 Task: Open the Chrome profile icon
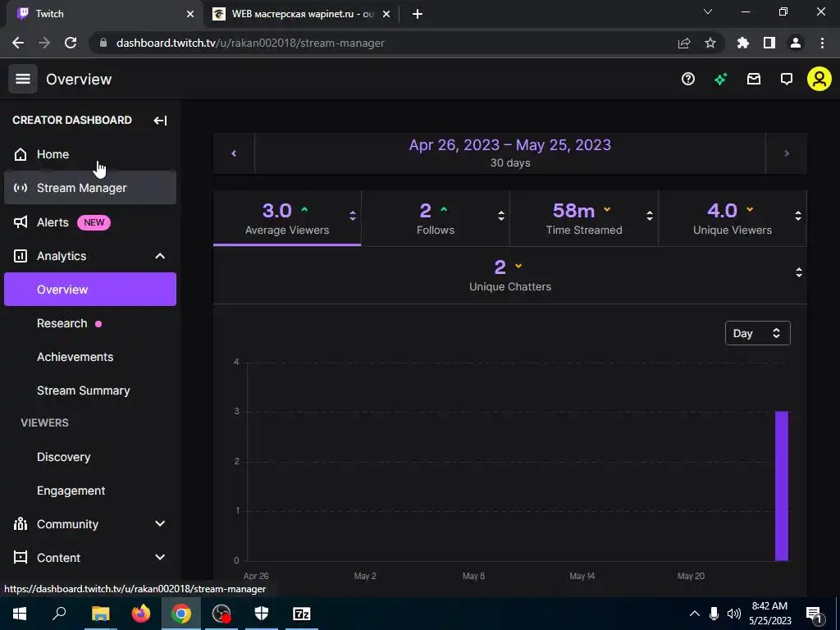[x=796, y=43]
